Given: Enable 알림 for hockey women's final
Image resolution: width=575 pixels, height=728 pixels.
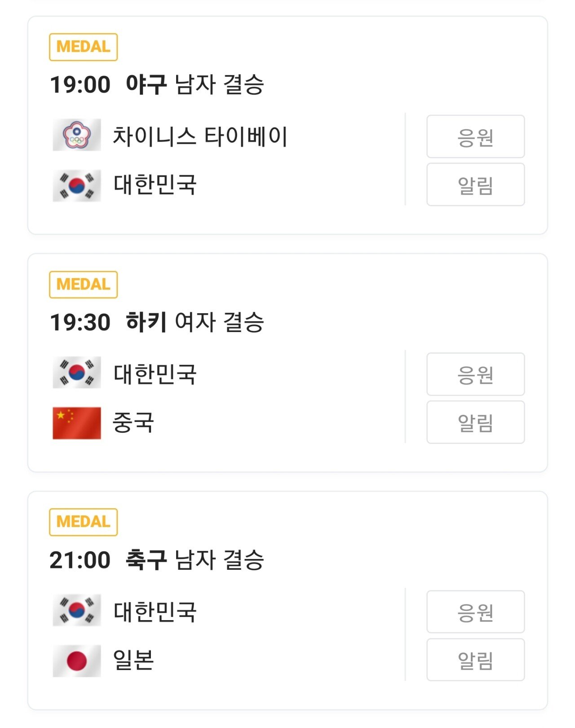Looking at the screenshot, I should tap(475, 422).
